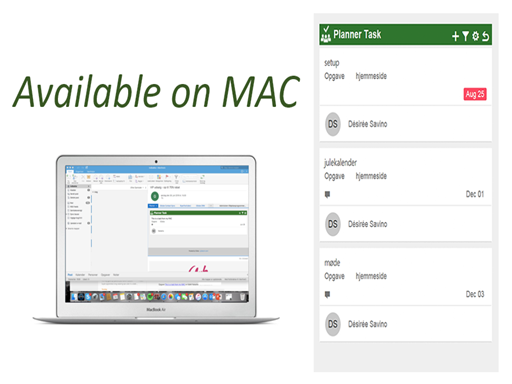Click the Dec 01 due date
Viewport: 512px width, 384px height.
point(475,194)
